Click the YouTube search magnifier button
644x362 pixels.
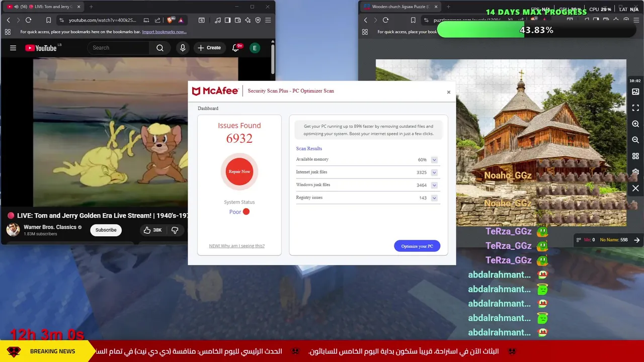click(x=160, y=48)
